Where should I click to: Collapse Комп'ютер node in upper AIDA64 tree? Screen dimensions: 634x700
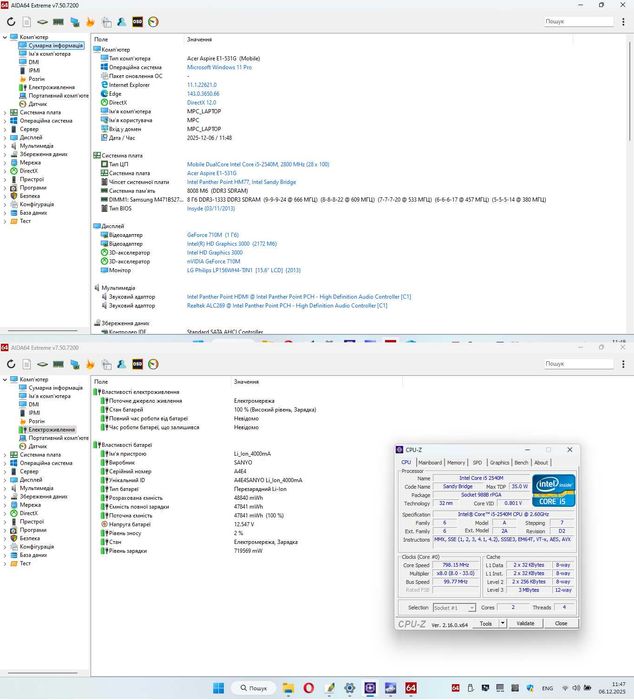pyautogui.click(x=5, y=38)
